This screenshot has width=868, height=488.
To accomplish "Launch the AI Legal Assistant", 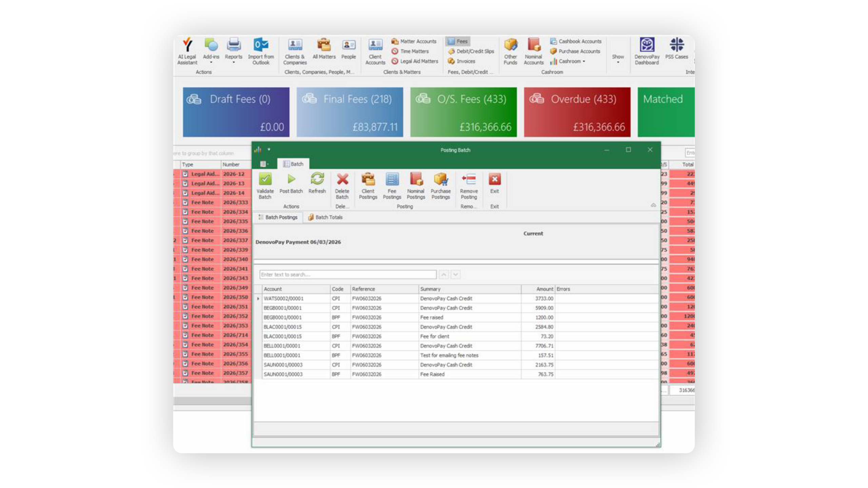I will (x=187, y=45).
